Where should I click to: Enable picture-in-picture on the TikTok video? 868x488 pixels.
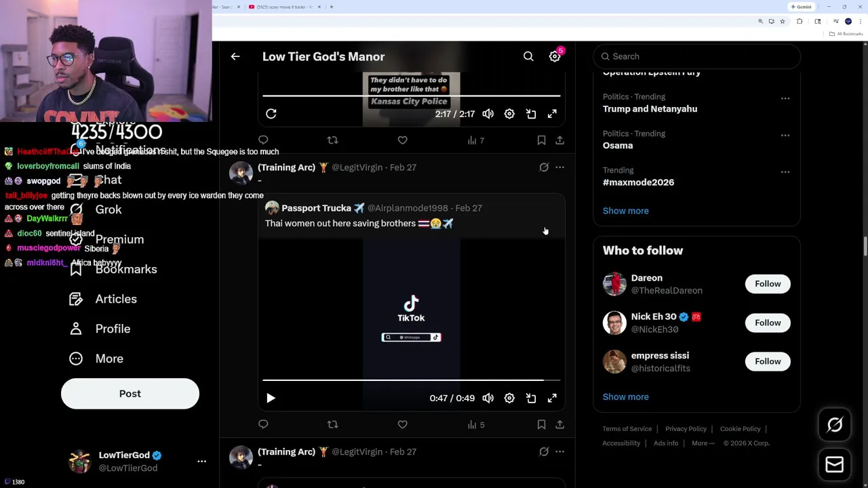(531, 399)
